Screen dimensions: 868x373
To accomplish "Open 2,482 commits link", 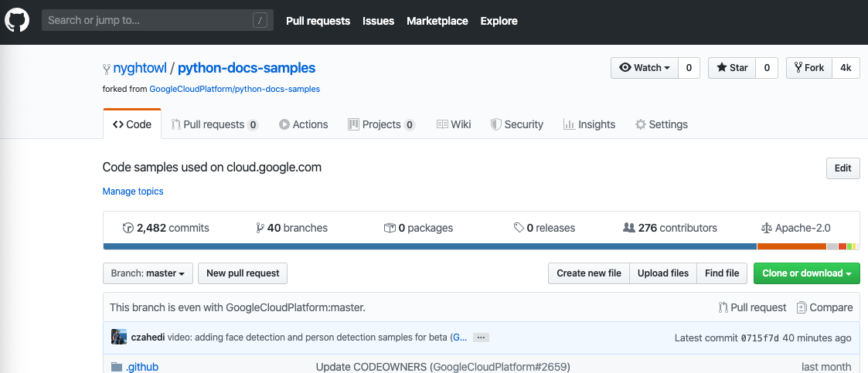I will click(x=166, y=228).
